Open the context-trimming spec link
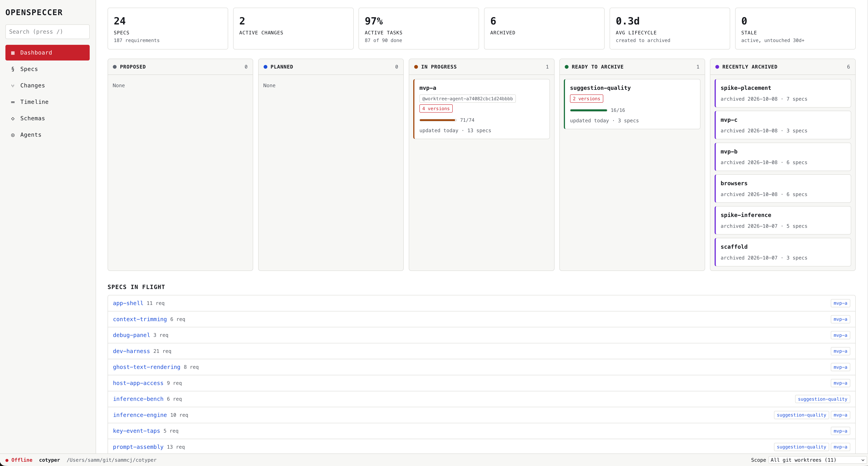The width and height of the screenshot is (868, 466). 140,319
